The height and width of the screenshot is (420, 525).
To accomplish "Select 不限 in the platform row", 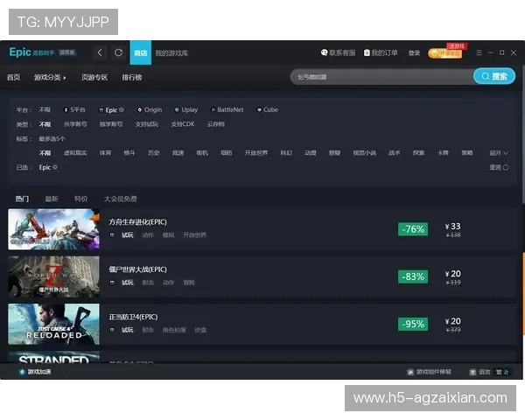I will coord(45,109).
